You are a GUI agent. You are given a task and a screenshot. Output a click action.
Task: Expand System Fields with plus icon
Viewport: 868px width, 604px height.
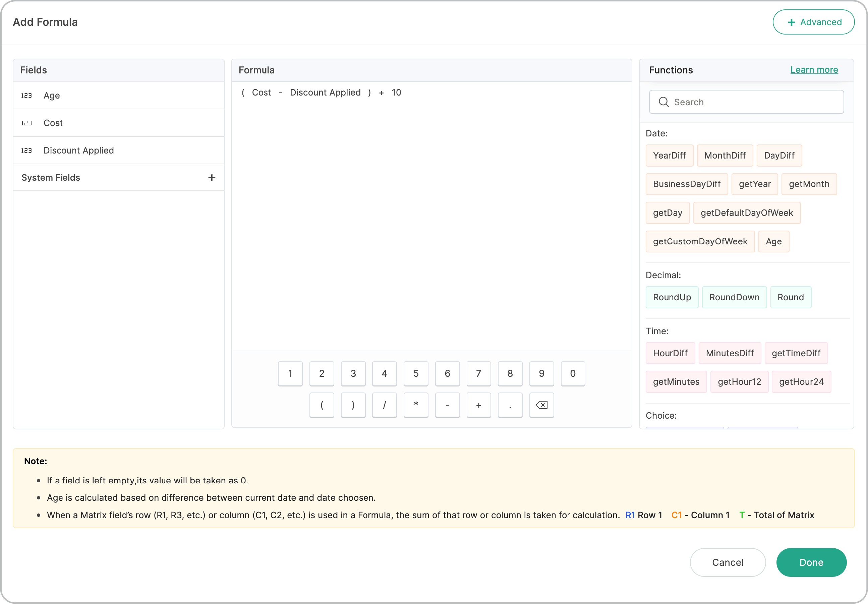coord(212,177)
